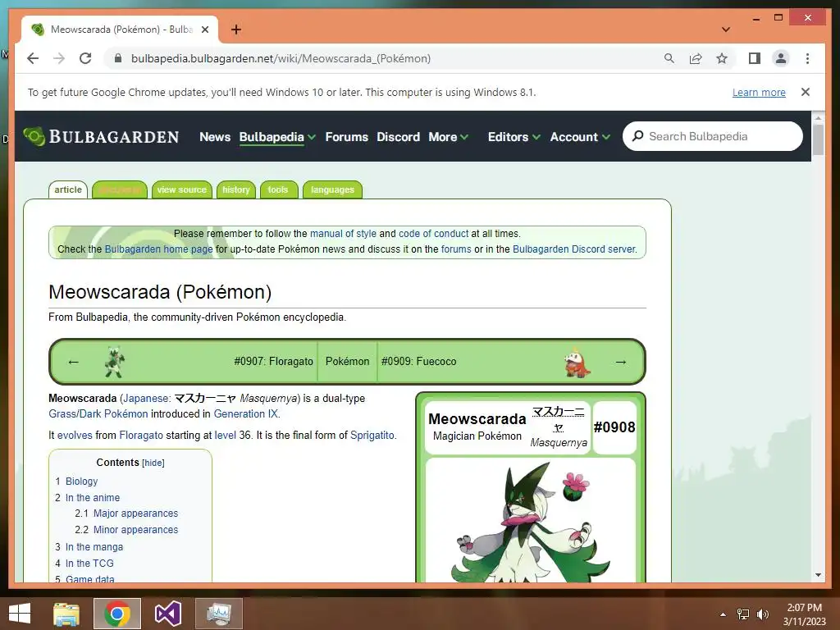Click the network tray icon
The height and width of the screenshot is (630, 840).
click(743, 614)
